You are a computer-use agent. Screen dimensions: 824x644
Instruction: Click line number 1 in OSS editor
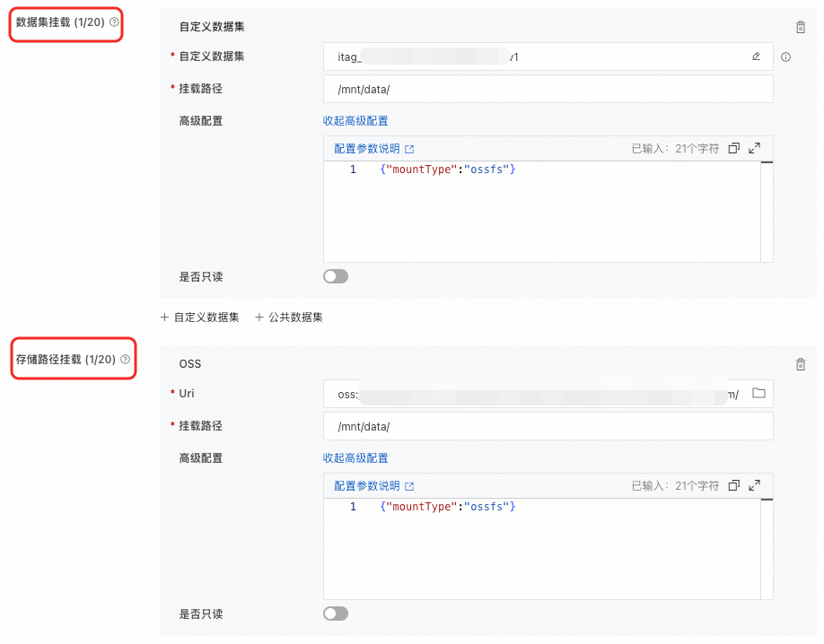click(353, 507)
